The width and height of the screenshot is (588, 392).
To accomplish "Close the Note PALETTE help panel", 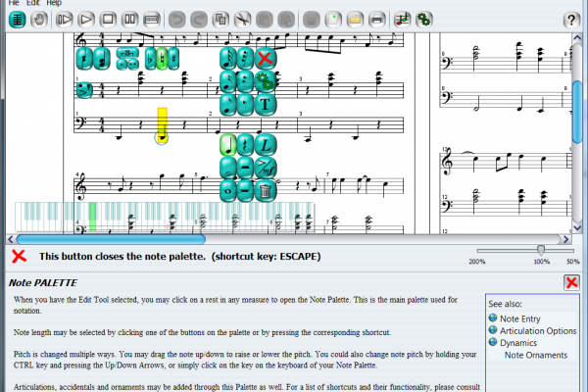I will (x=571, y=282).
